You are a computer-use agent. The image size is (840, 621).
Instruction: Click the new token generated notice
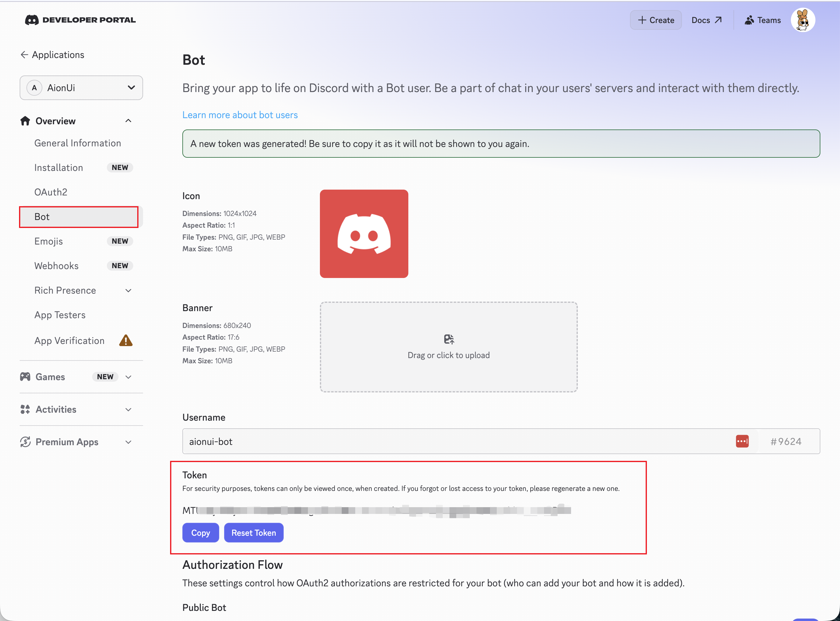click(x=501, y=144)
